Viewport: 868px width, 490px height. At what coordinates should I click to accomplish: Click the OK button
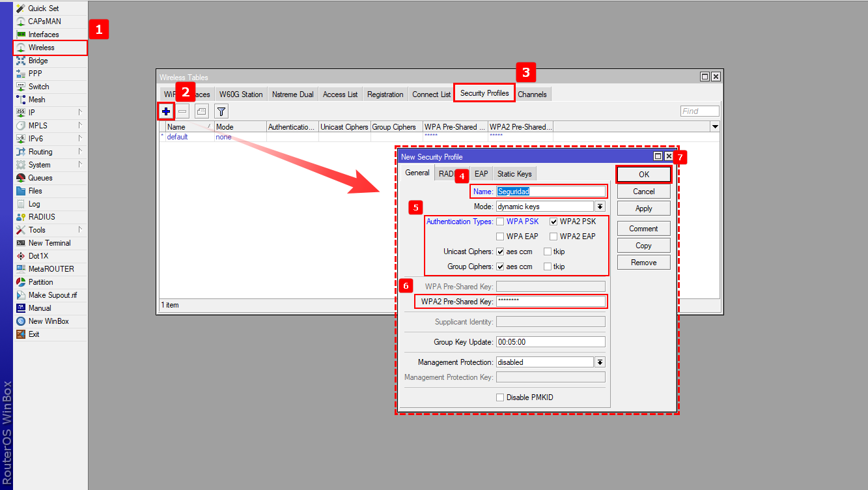(x=643, y=175)
